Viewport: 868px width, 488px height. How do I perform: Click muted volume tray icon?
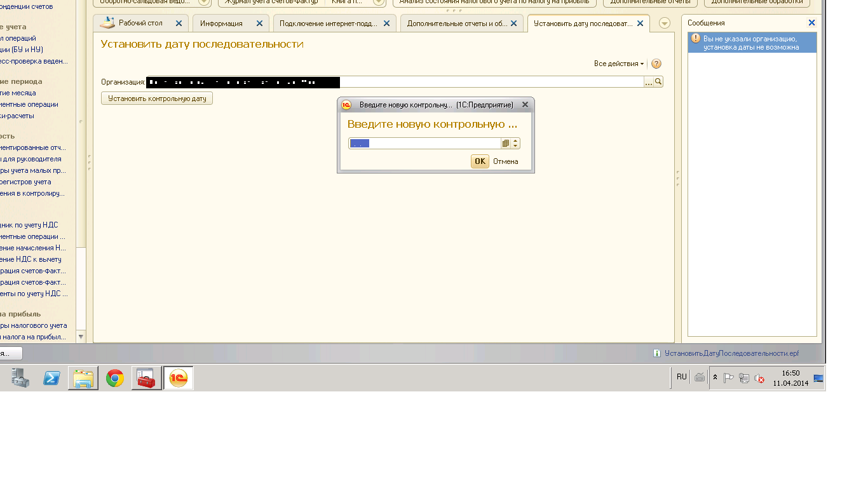point(759,378)
